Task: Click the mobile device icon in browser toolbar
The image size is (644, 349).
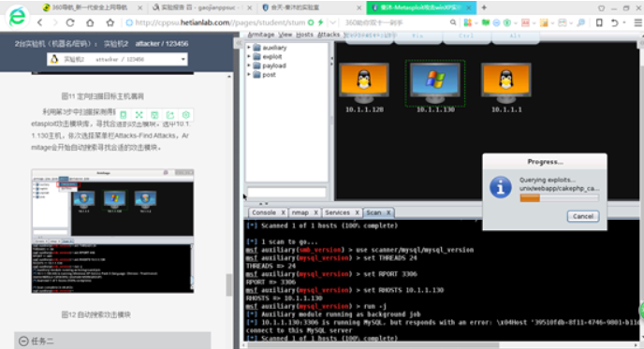Action: 599,22
